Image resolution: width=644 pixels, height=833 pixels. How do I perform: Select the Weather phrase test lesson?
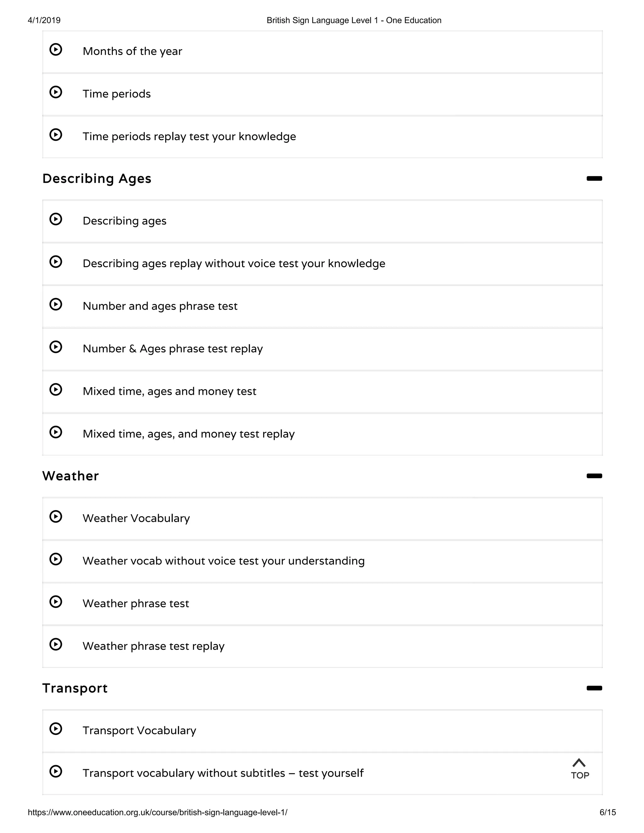[136, 604]
